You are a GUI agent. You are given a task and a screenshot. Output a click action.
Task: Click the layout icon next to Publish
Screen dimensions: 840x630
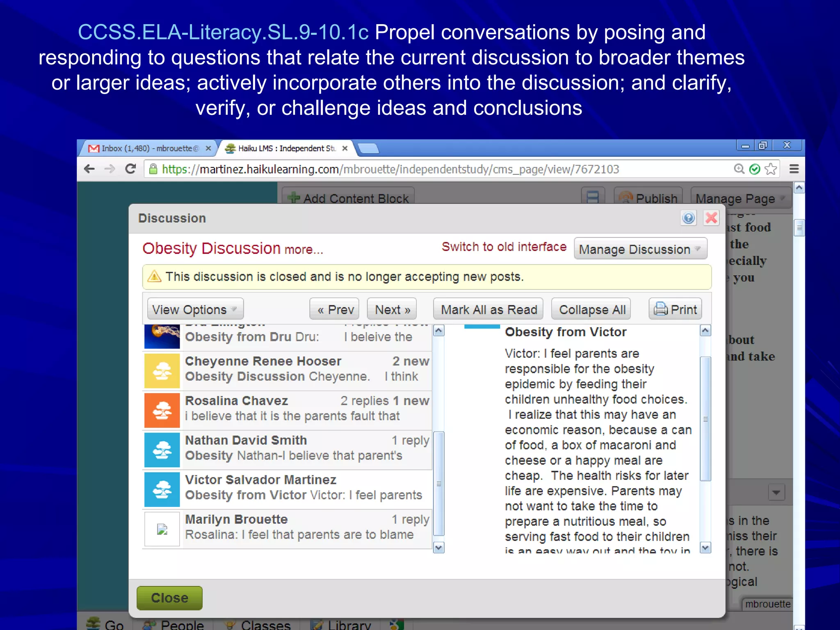[593, 197]
